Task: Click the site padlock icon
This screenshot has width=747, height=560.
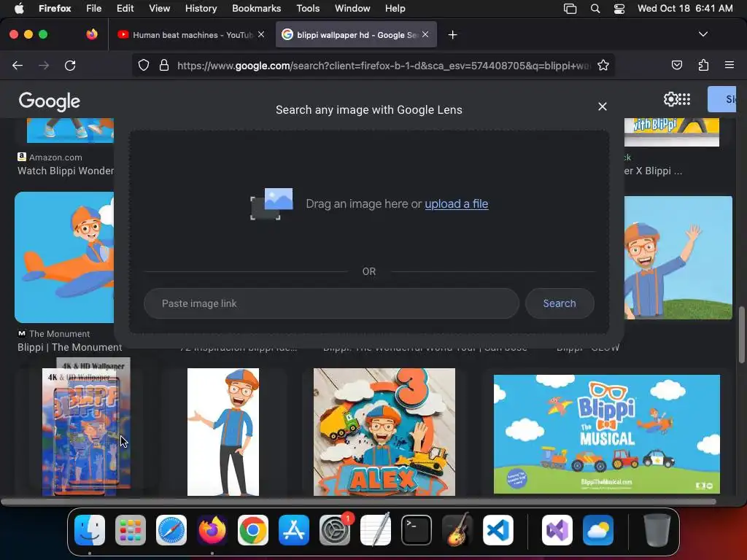Action: click(x=164, y=65)
